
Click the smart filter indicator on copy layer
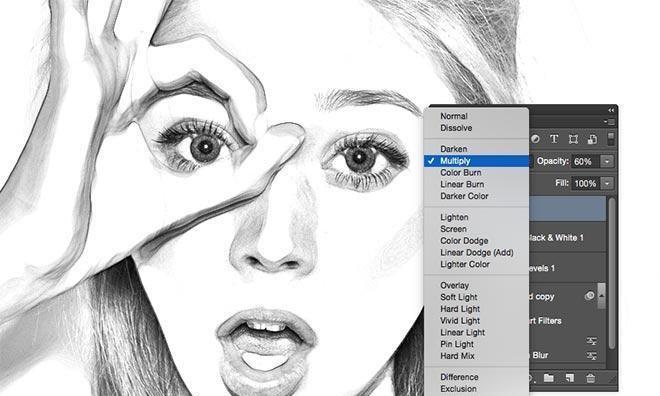[589, 296]
